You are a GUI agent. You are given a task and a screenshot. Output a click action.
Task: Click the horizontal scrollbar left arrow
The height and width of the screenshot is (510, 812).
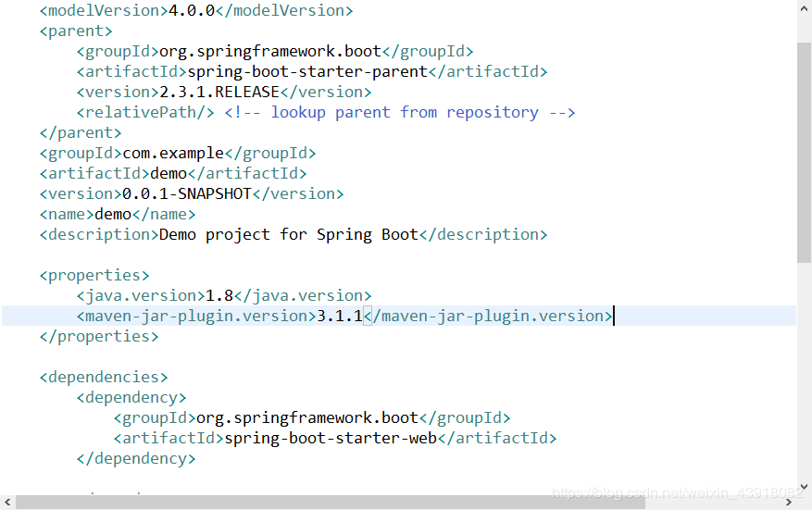tap(7, 503)
